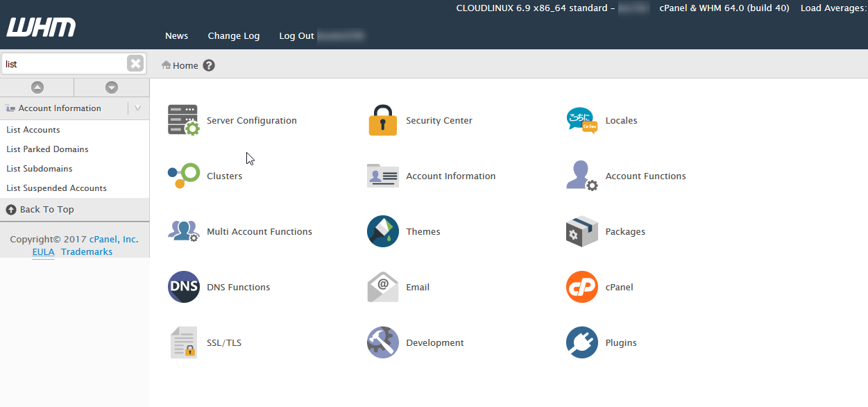Open the SSL/TLS certificate icon
Image resolution: width=868 pixels, height=407 pixels.
[x=183, y=342]
